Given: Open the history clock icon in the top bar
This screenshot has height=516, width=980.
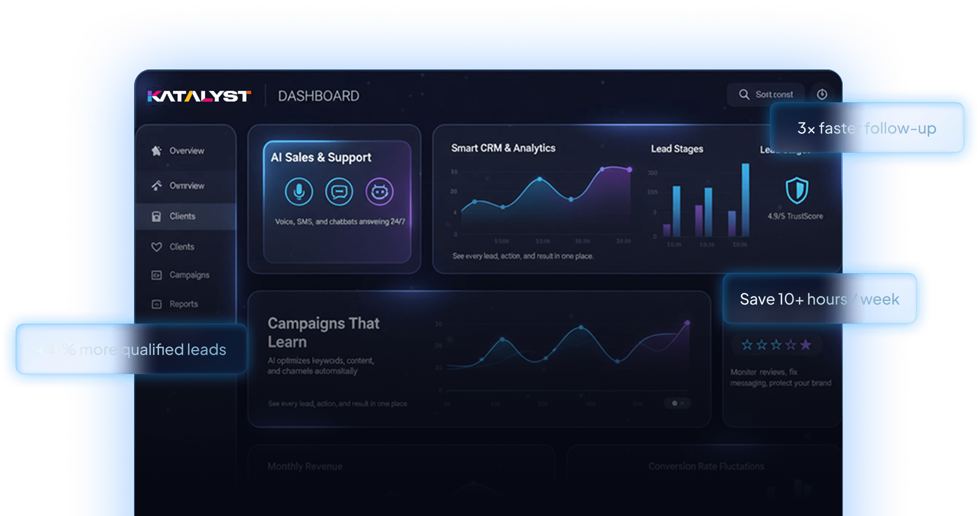Looking at the screenshot, I should point(823,94).
